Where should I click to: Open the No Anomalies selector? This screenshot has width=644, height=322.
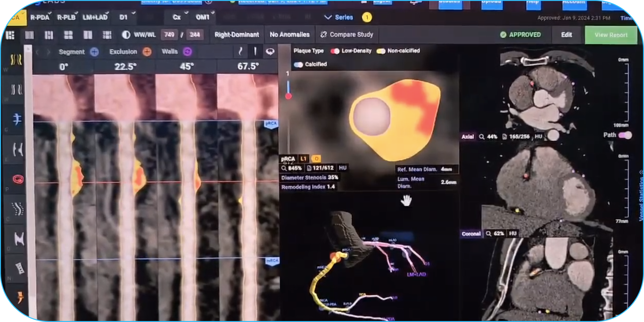pos(290,35)
